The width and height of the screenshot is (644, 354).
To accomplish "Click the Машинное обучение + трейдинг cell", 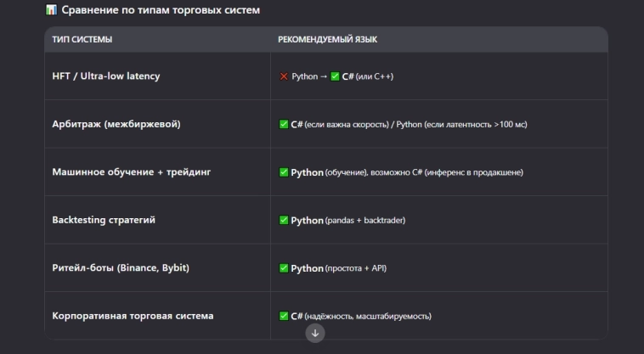I will (131, 172).
